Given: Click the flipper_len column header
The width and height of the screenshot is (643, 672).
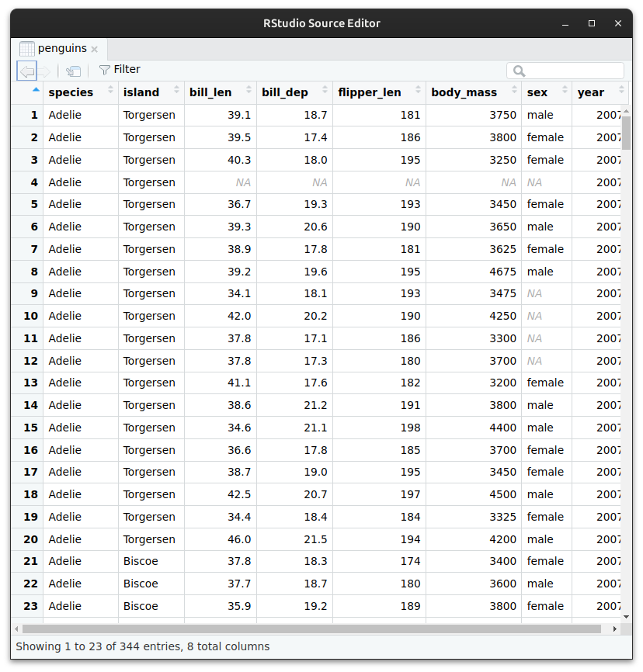Looking at the screenshot, I should [x=370, y=92].
